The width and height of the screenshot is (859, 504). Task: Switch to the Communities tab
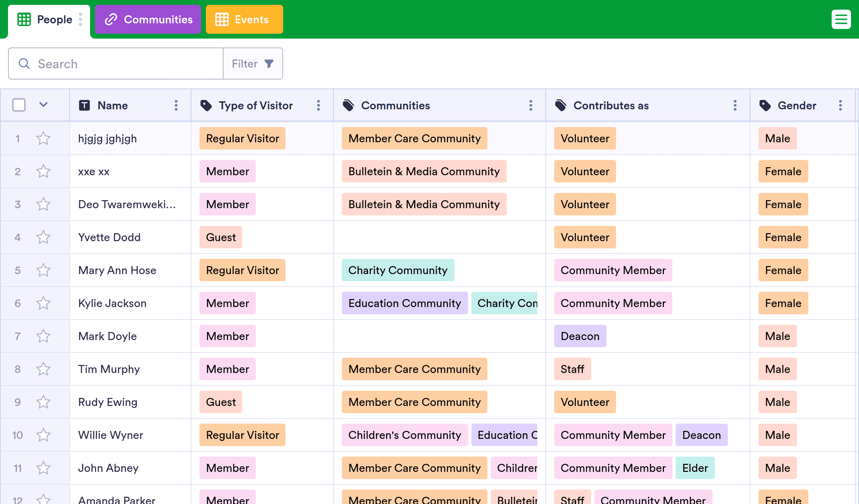148,19
